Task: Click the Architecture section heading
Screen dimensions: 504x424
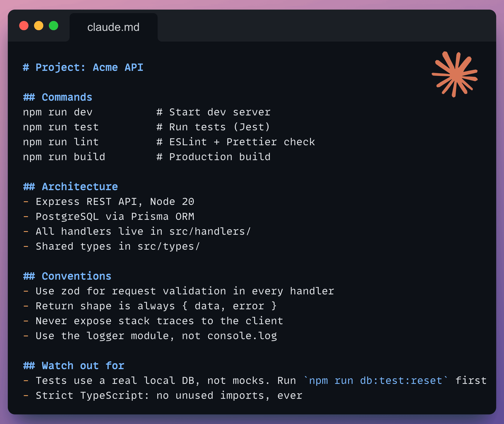Action: [x=70, y=187]
